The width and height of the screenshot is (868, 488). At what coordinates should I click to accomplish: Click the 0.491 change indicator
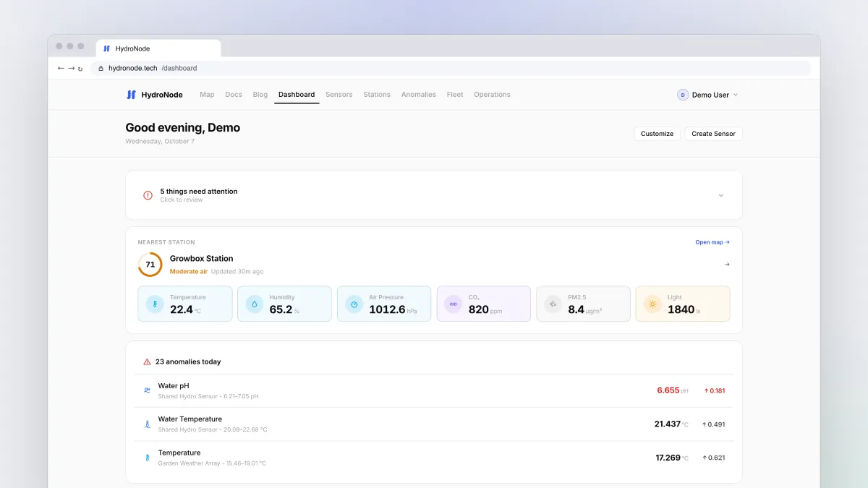tap(713, 424)
